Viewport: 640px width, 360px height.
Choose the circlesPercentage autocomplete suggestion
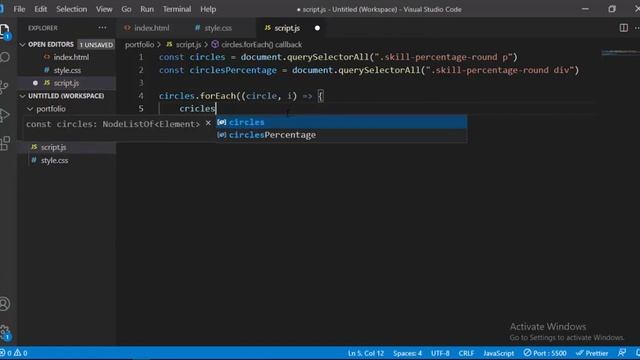coord(341,135)
